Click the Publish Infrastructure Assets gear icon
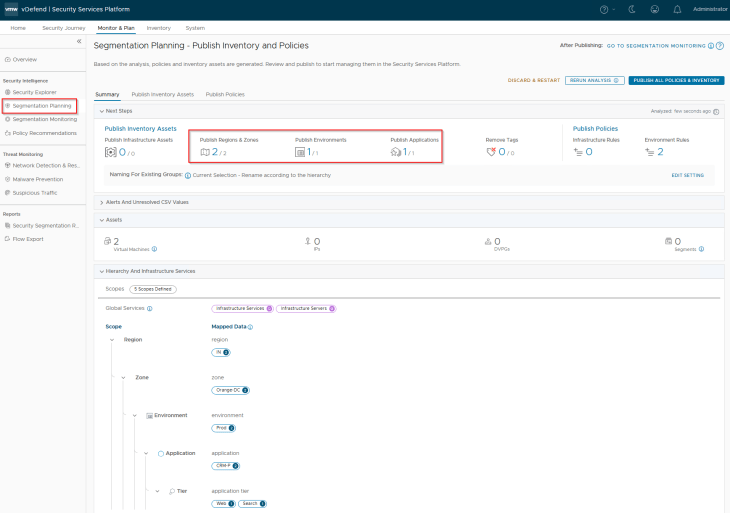 pos(111,152)
